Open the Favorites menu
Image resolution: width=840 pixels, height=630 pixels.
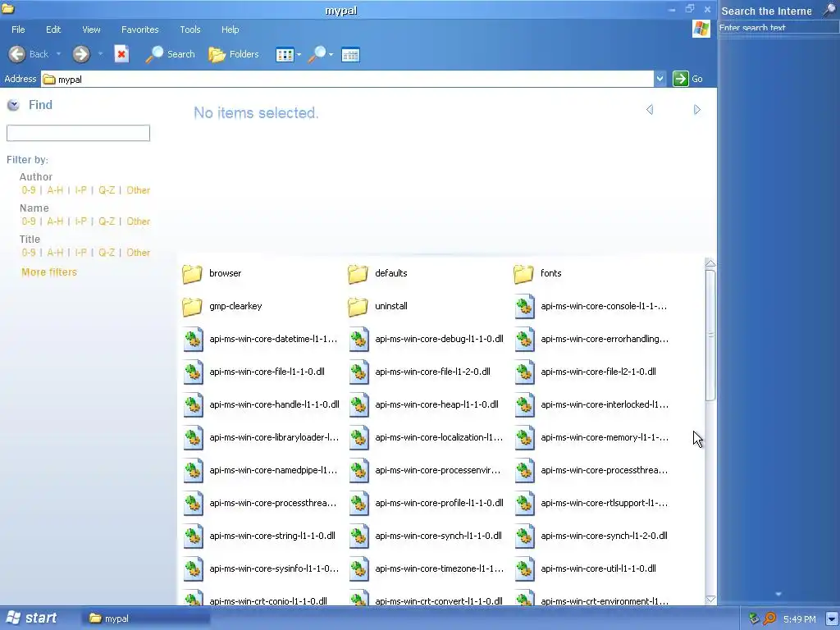click(139, 30)
